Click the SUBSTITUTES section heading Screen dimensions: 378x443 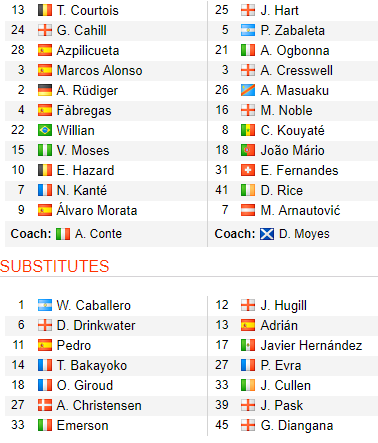pyautogui.click(x=55, y=266)
